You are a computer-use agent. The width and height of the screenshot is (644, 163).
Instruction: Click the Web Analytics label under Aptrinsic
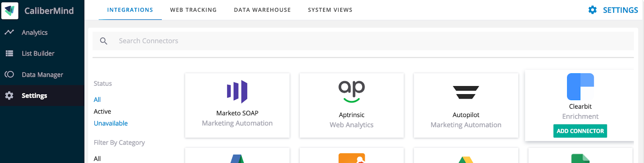click(351, 125)
